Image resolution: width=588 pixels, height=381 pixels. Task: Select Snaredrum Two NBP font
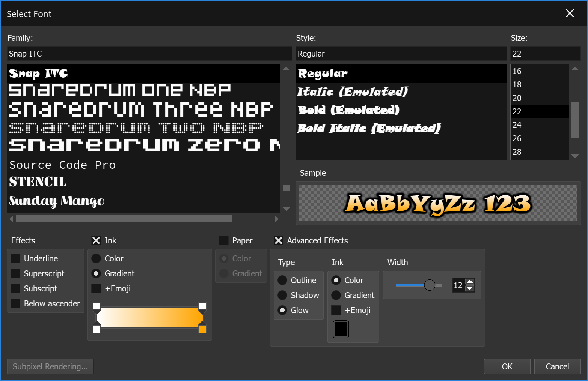(144, 128)
